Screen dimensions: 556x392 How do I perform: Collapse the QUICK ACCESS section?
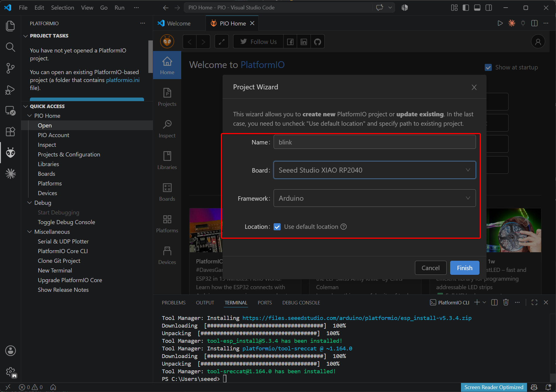click(26, 106)
